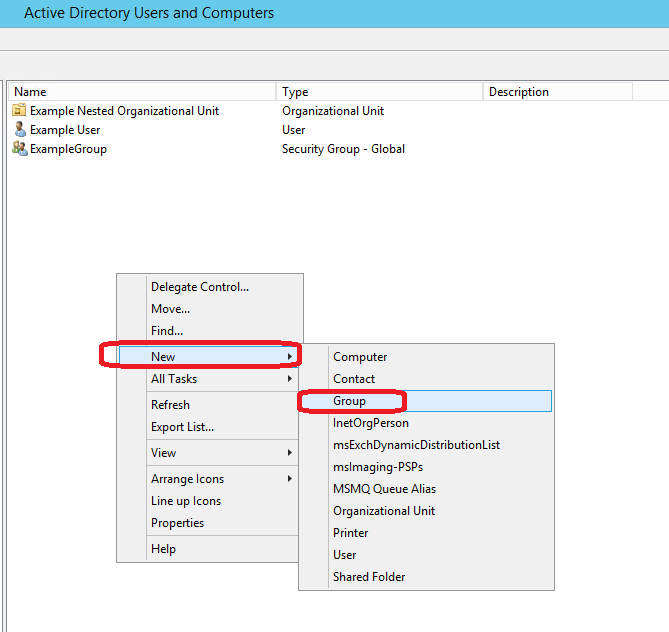Select Delegate Control from context menu
The width and height of the screenshot is (669, 632).
click(199, 287)
